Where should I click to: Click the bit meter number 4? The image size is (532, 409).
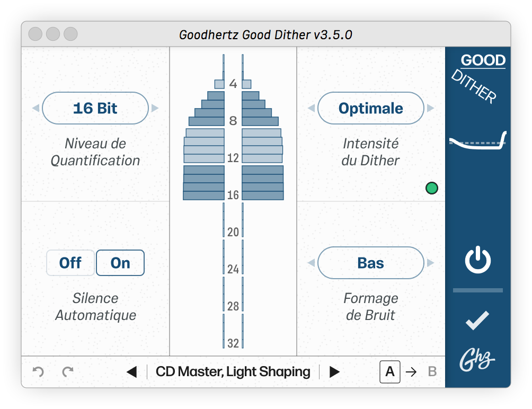click(x=233, y=84)
